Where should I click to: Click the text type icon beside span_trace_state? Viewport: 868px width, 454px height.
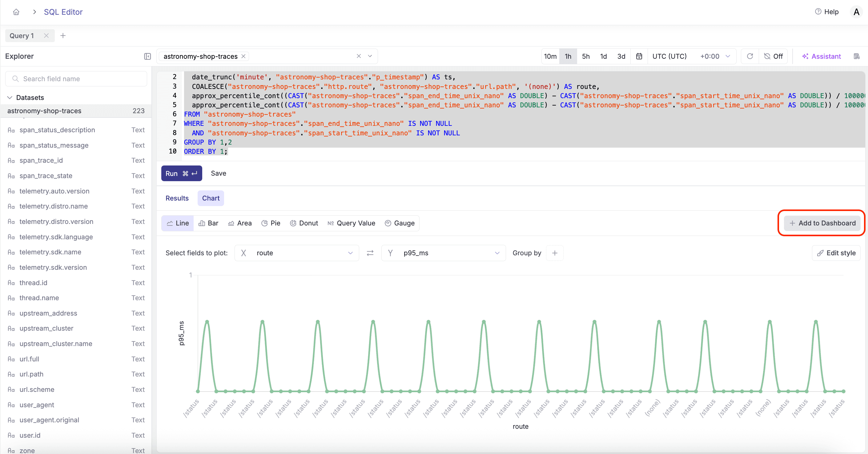point(11,176)
